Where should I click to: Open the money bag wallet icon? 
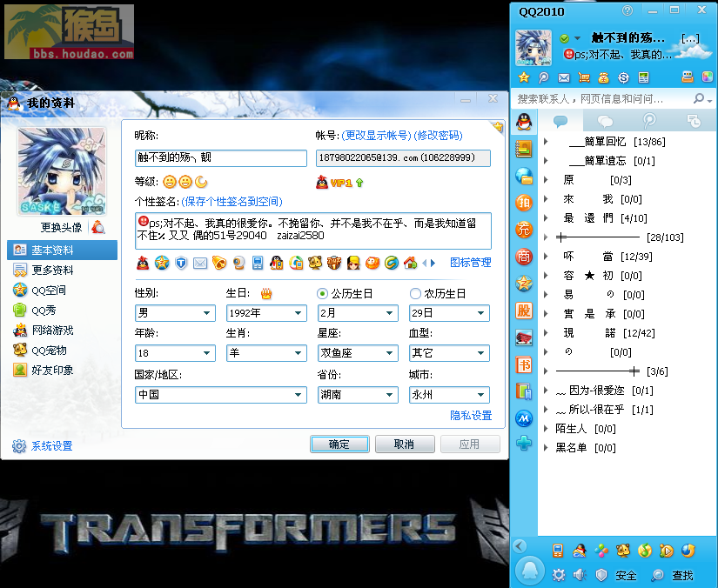coord(603,77)
